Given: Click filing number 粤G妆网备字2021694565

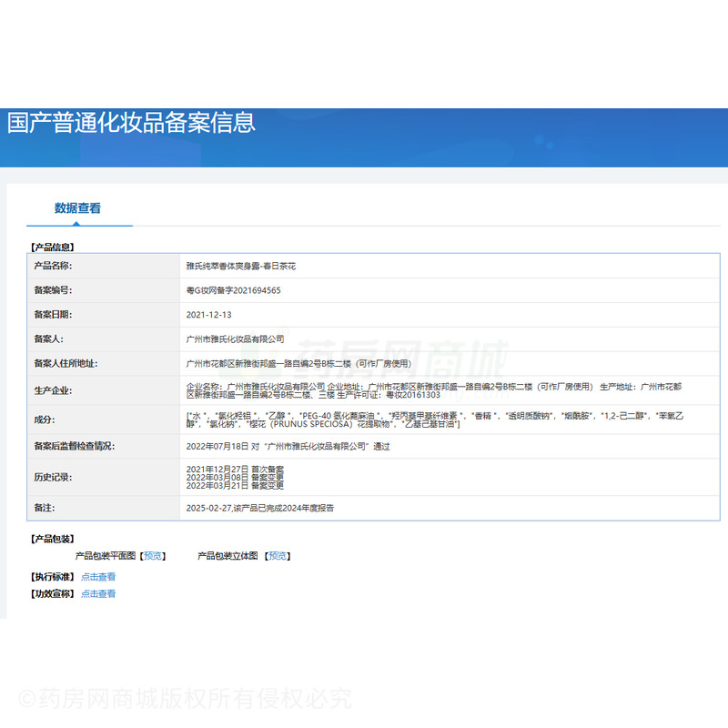Looking at the screenshot, I should [233, 291].
